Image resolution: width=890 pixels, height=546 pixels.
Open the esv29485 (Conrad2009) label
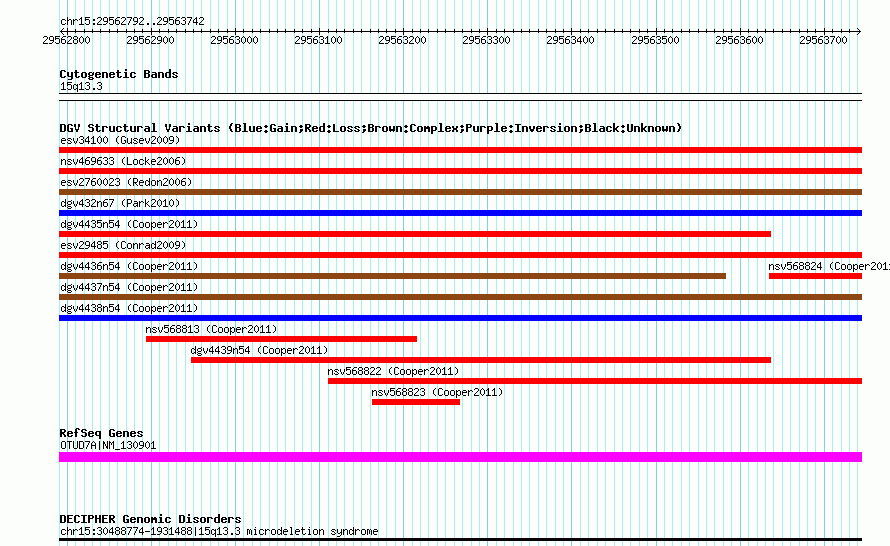pyautogui.click(x=123, y=245)
